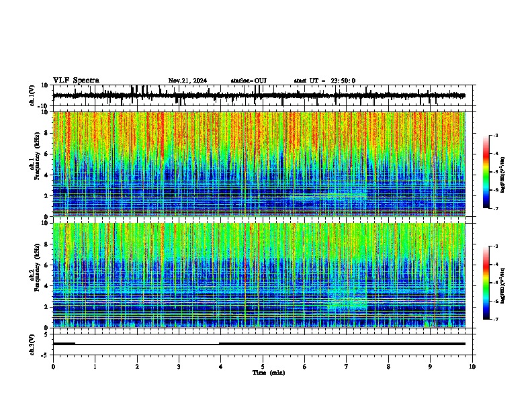
Task: Click tick "7" on the time axis
Action: pos(347,367)
